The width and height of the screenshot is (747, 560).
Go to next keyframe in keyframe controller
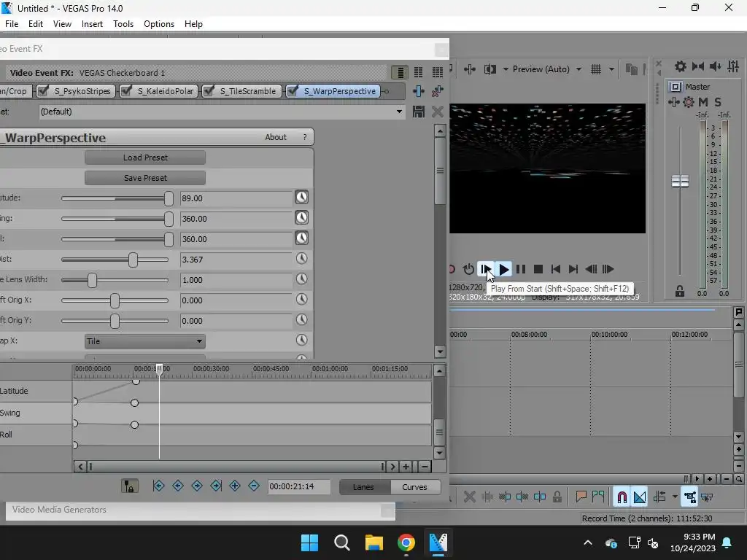tap(197, 486)
